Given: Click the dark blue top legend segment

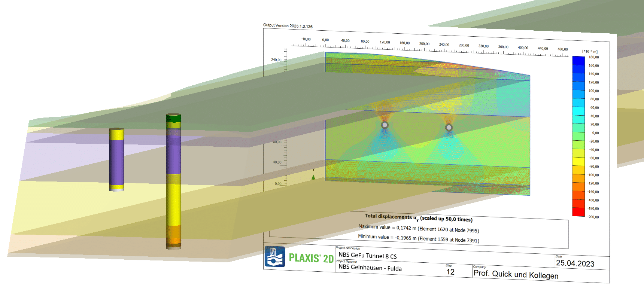Looking at the screenshot, I should [x=578, y=61].
